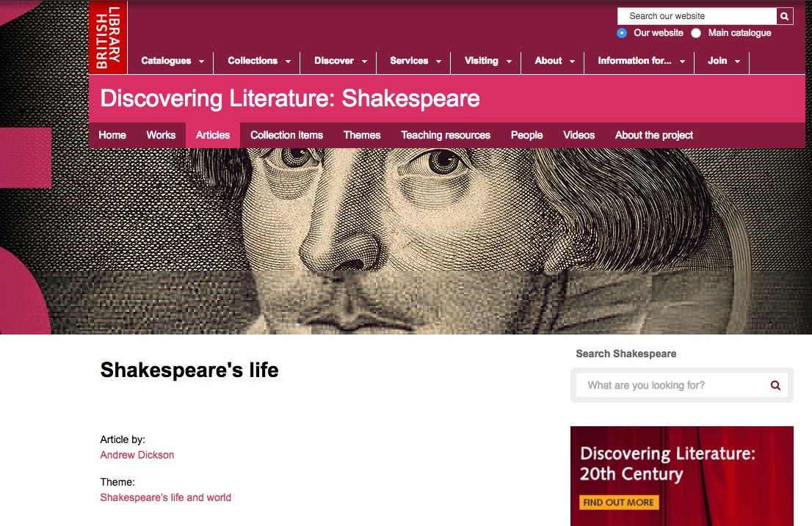Click the top website search magnifier icon

785,16
